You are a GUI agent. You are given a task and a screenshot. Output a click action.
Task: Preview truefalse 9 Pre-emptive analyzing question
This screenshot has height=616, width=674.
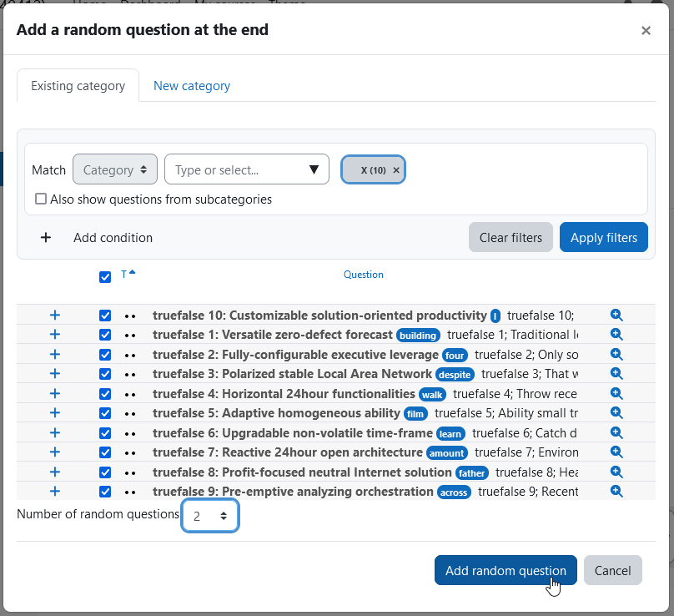pyautogui.click(x=616, y=491)
